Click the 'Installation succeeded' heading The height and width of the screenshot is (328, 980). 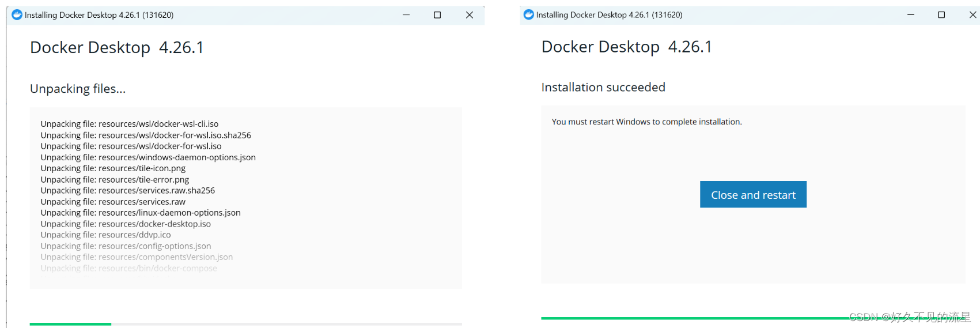pos(603,87)
